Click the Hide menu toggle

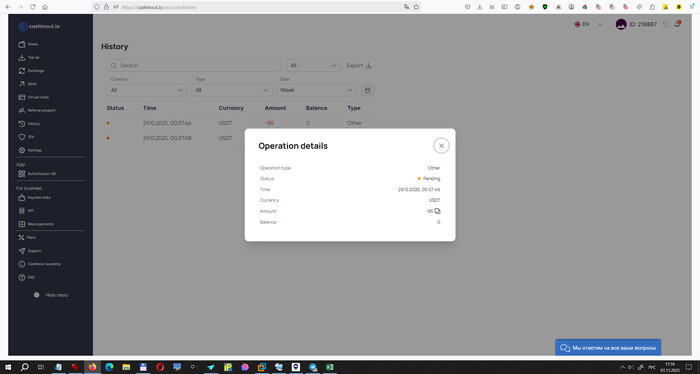point(51,295)
